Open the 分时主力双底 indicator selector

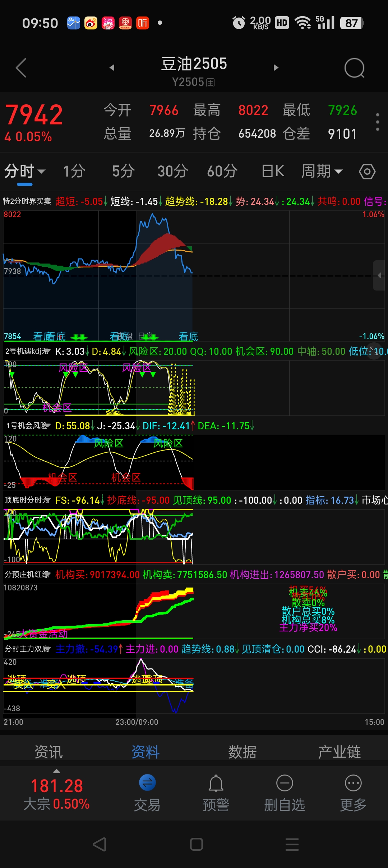click(27, 649)
